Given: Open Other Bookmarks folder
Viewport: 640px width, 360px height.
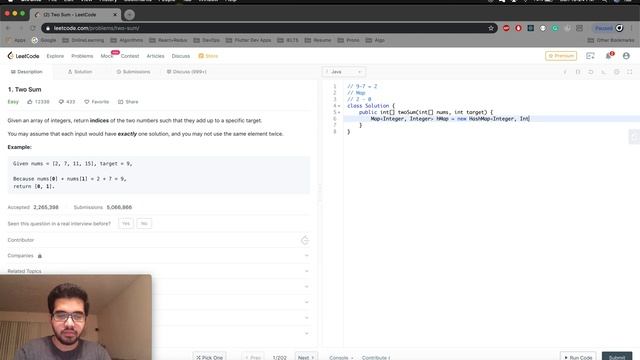Looking at the screenshot, I should 611,40.
